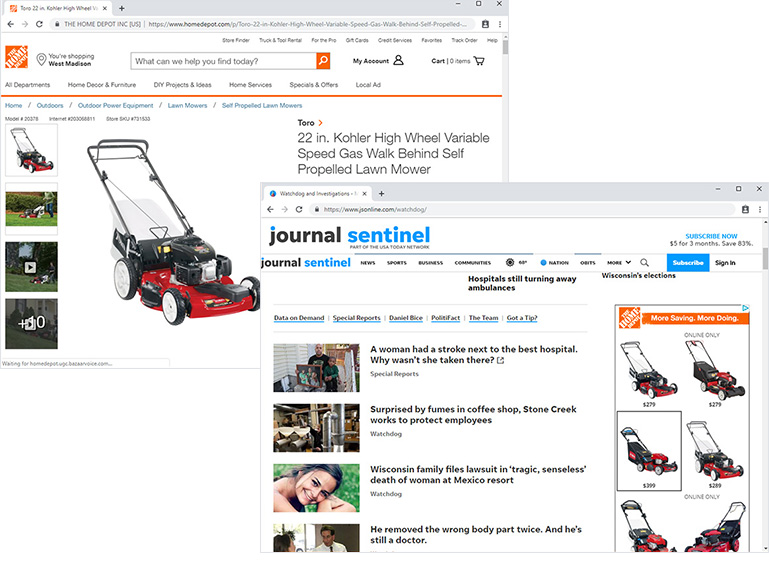
Task: Open Chrome's three-dot menu in jsonline window
Action: pos(760,209)
